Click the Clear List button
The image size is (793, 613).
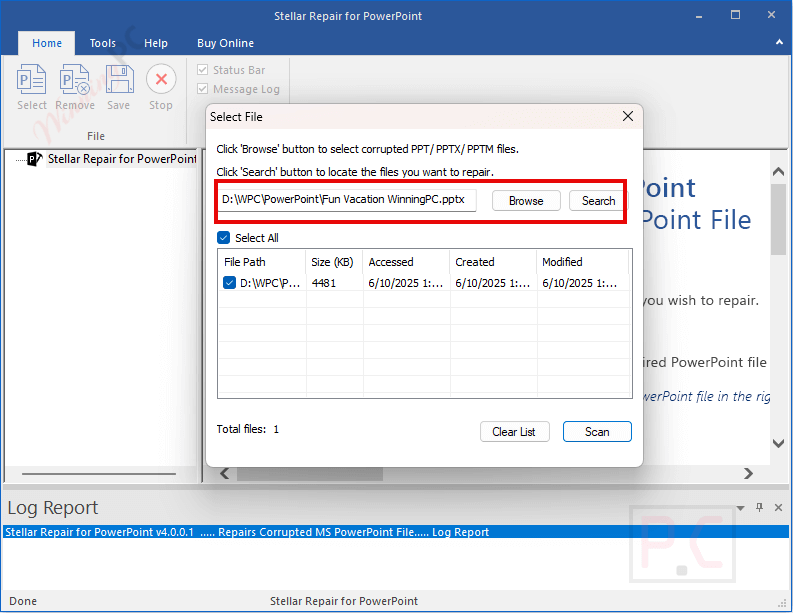[x=514, y=431]
